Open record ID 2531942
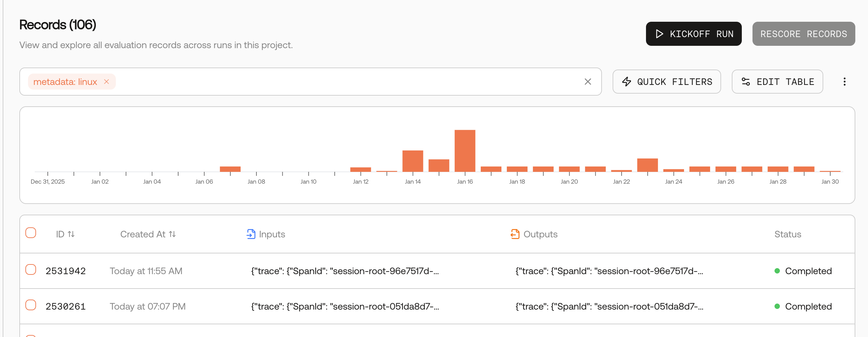Screen dimensions: 868x337 tap(66, 271)
